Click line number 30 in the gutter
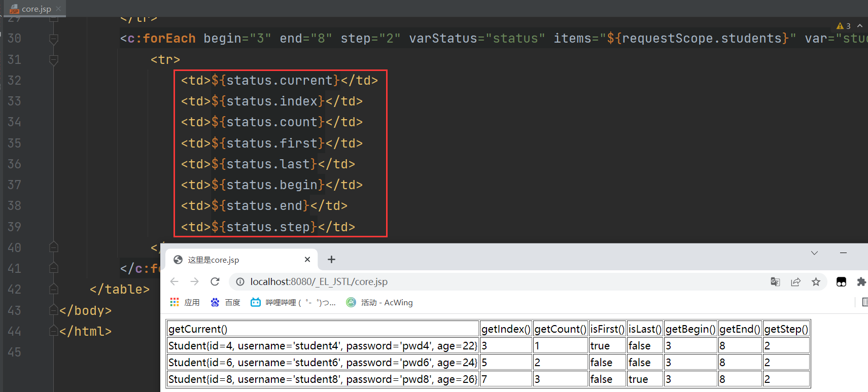This screenshot has width=868, height=392. click(x=14, y=39)
